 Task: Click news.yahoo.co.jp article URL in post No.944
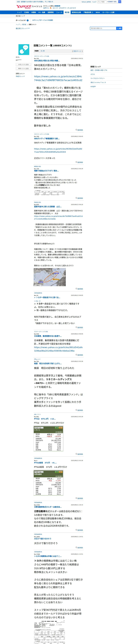(x=58, y=349)
